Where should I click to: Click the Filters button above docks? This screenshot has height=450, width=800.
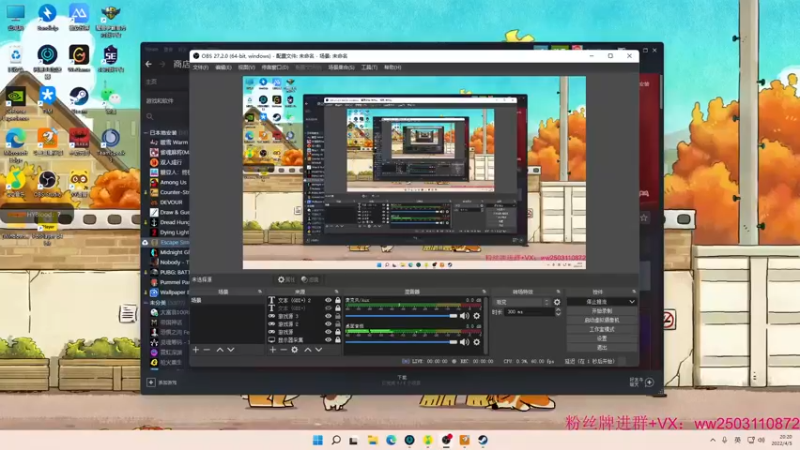310,280
